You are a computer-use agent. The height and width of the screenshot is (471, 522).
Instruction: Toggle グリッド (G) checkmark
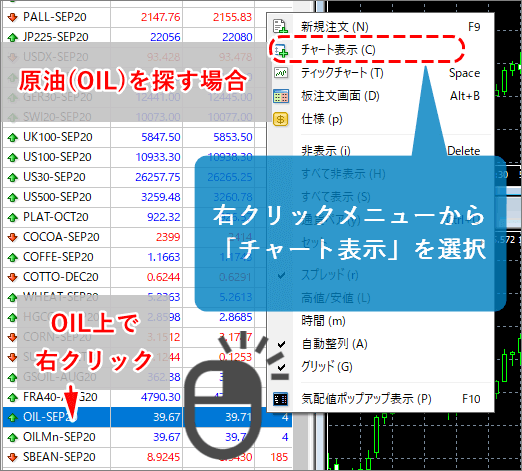(281, 367)
